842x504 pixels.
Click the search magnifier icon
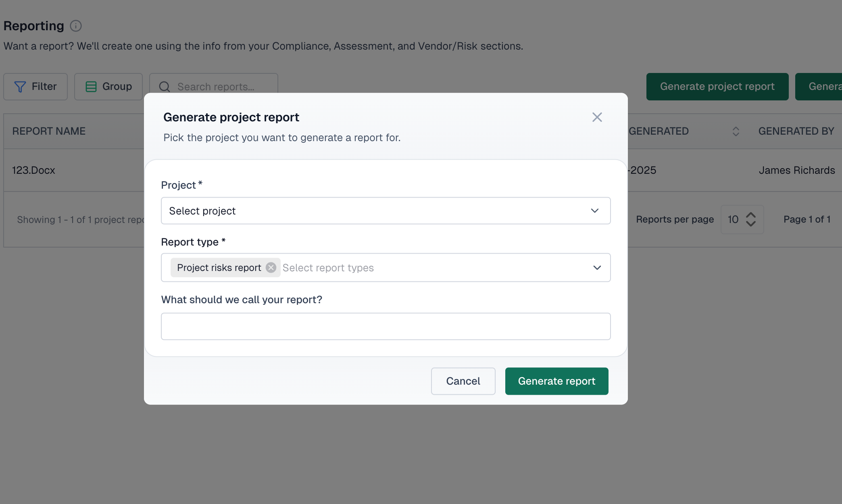point(164,87)
